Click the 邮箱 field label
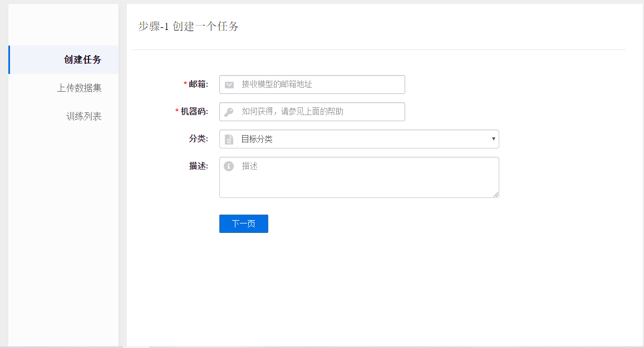This screenshot has width=644, height=348. pyautogui.click(x=198, y=84)
